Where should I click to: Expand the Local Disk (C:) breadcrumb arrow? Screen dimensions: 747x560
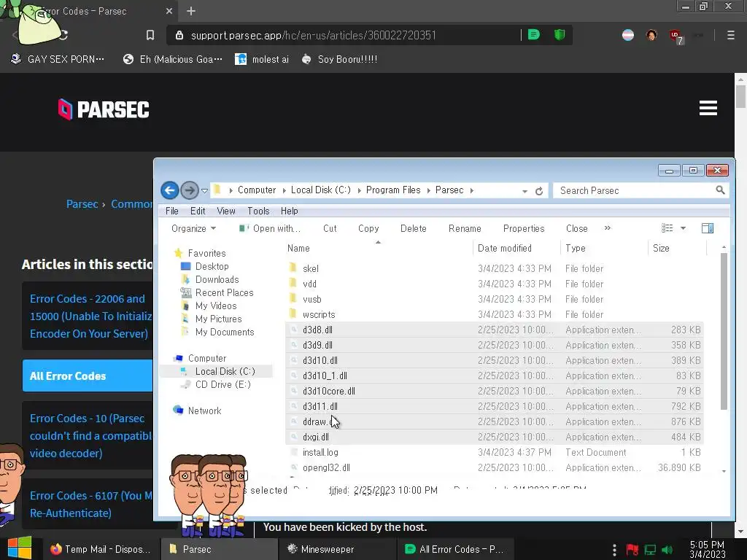[x=359, y=190]
